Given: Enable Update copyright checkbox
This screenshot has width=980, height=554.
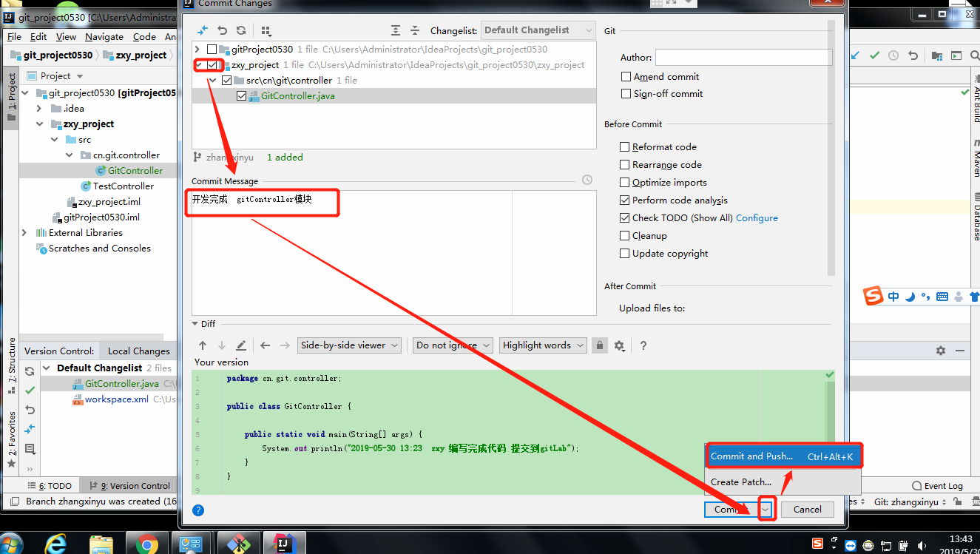Looking at the screenshot, I should point(625,254).
